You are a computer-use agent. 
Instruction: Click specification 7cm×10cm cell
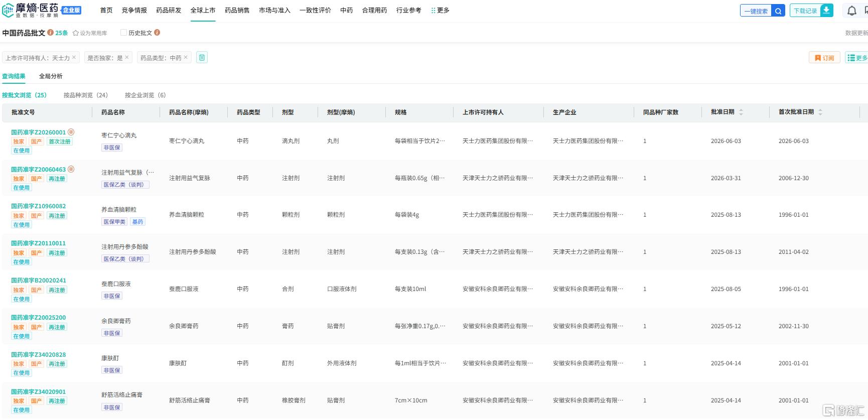411,400
